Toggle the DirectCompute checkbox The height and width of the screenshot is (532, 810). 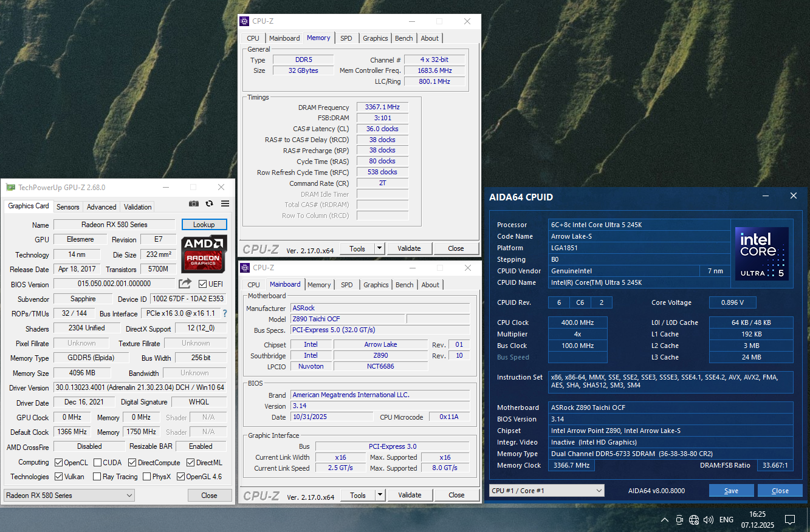point(132,463)
